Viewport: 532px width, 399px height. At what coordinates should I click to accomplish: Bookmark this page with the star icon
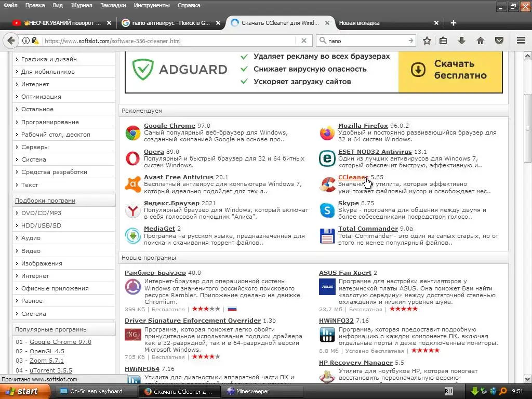click(x=427, y=41)
